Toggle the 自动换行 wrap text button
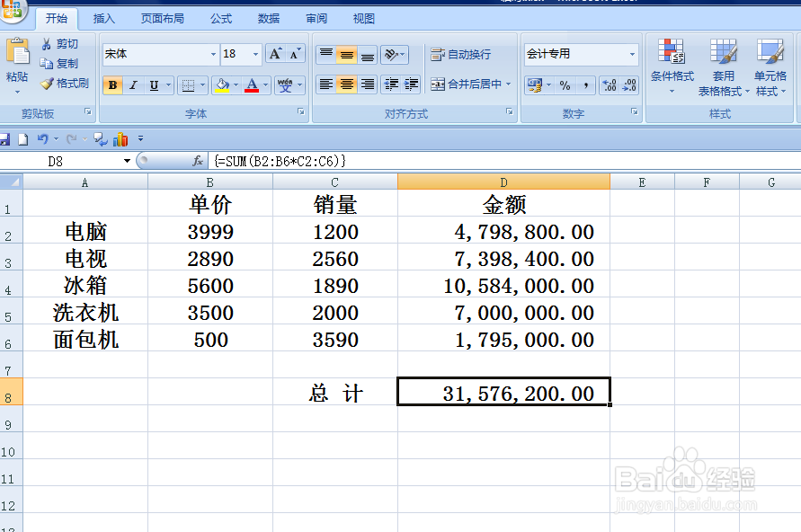Screen dimensions: 801x532 coord(460,54)
